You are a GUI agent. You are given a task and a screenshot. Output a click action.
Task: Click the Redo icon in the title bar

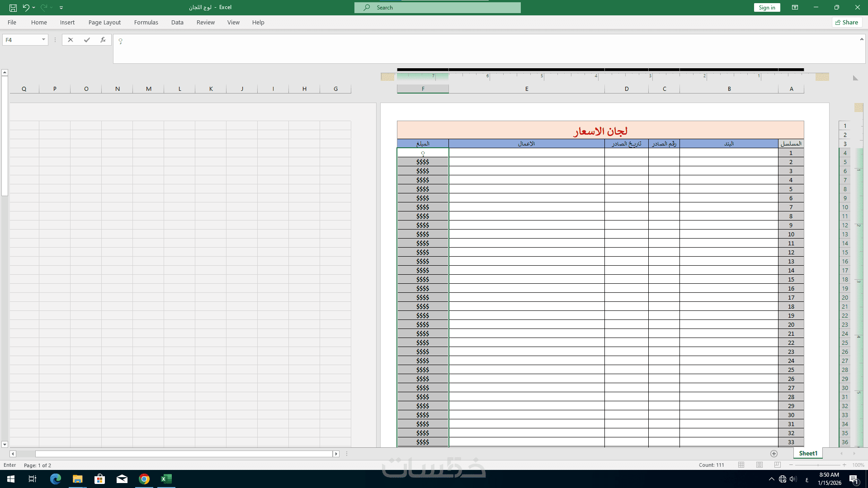[44, 7]
